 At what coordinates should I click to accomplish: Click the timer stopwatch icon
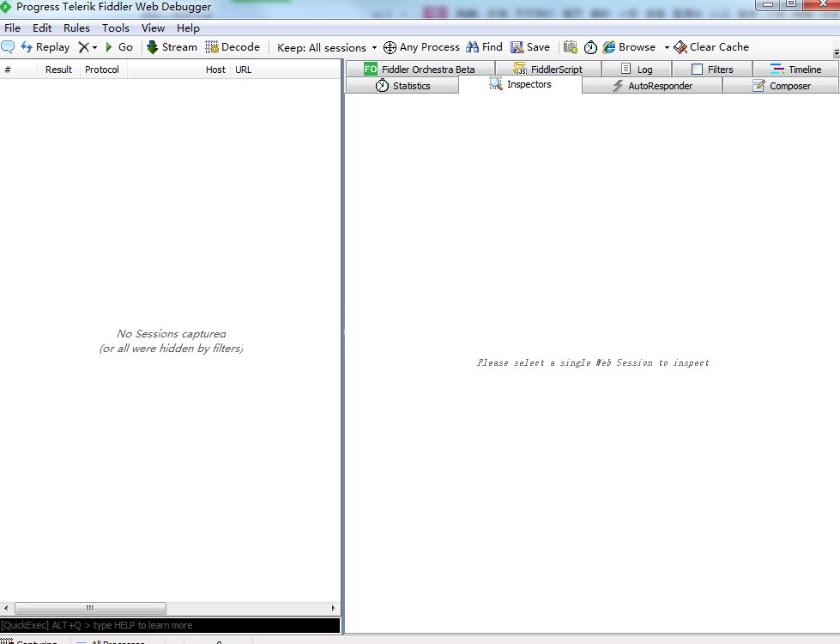(x=590, y=48)
